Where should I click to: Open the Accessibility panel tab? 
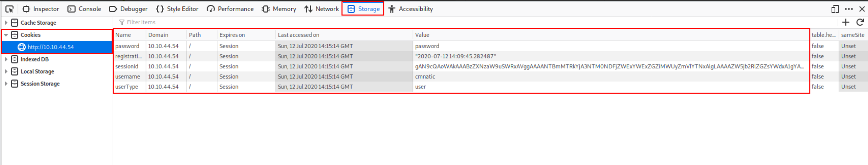point(411,9)
